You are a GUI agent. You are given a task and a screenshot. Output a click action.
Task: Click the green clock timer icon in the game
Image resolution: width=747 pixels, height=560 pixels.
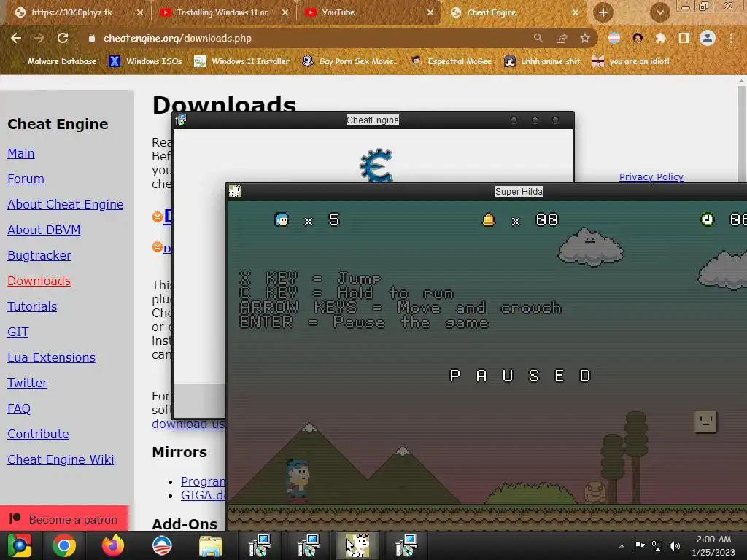point(708,219)
